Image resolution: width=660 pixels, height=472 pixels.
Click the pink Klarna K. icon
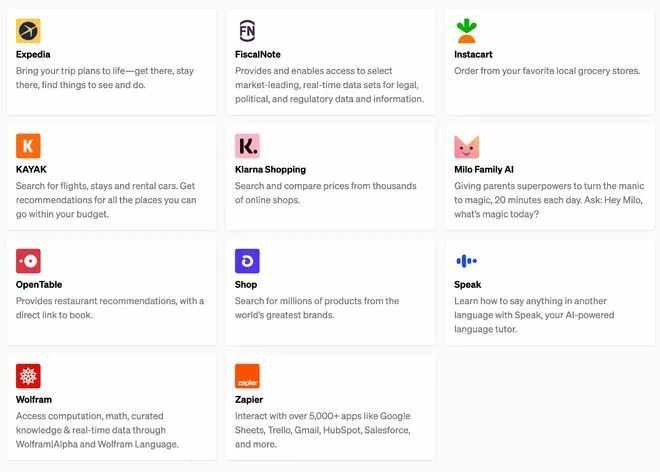(247, 146)
